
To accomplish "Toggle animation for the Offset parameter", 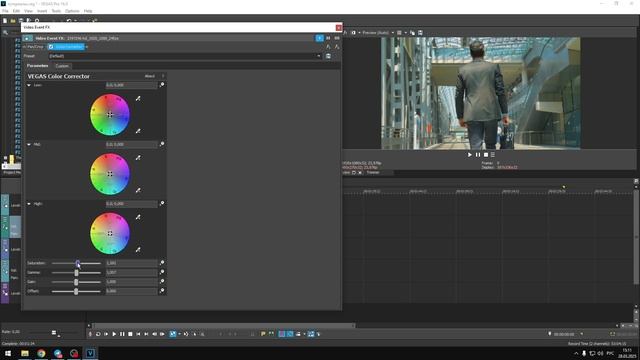I will (162, 291).
